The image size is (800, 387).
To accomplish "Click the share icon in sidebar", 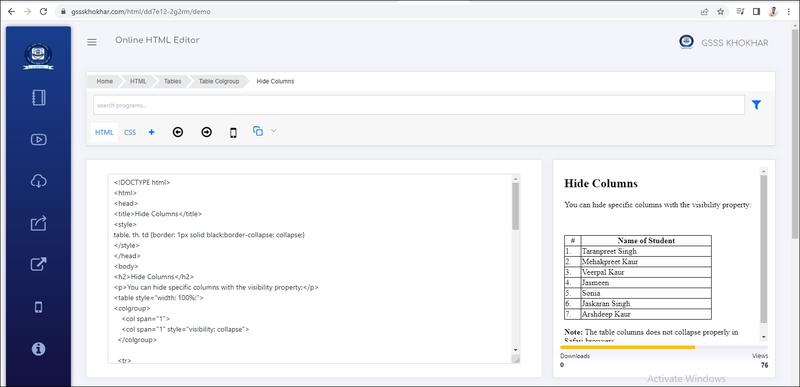I will click(x=39, y=223).
